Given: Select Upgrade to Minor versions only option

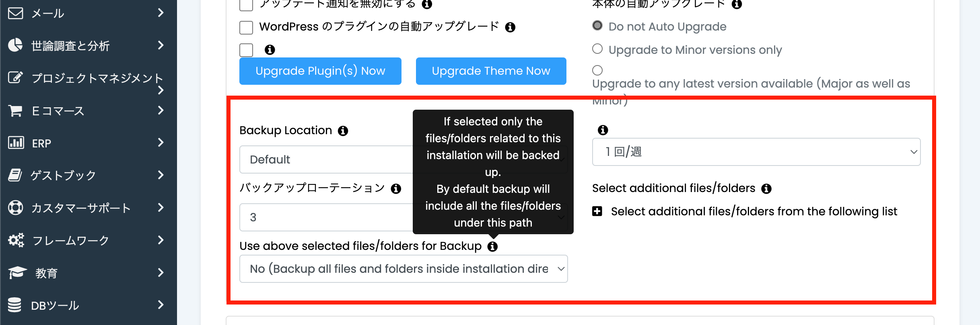Looking at the screenshot, I should click(597, 49).
